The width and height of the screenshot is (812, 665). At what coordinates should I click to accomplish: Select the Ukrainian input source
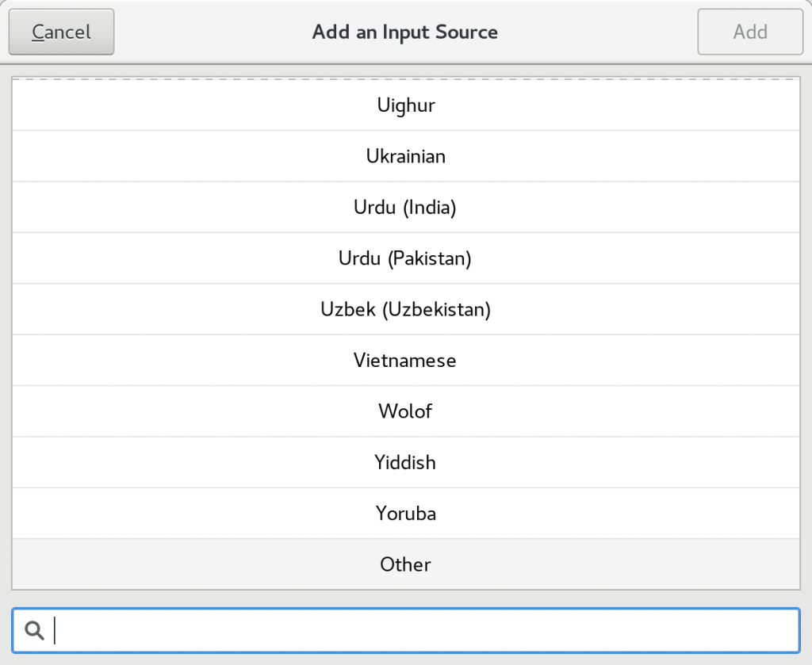point(405,156)
